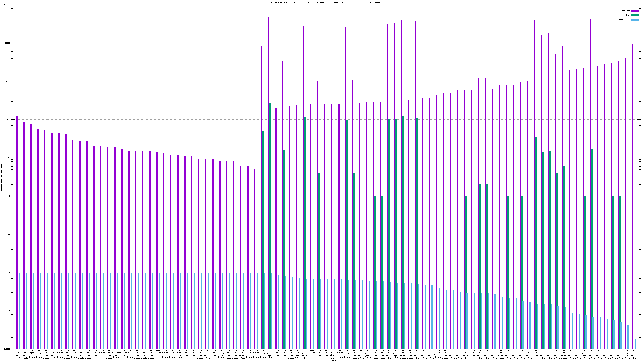Click the 0.01 y-axis tick label
Screen dimensions: 644x362
pyautogui.click(x=8, y=273)
